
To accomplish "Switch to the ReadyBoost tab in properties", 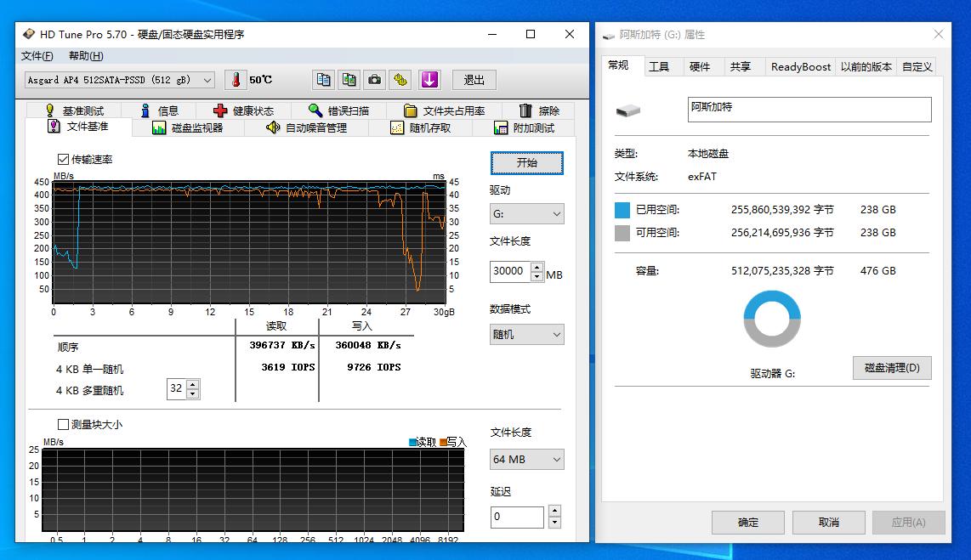I will (x=800, y=66).
